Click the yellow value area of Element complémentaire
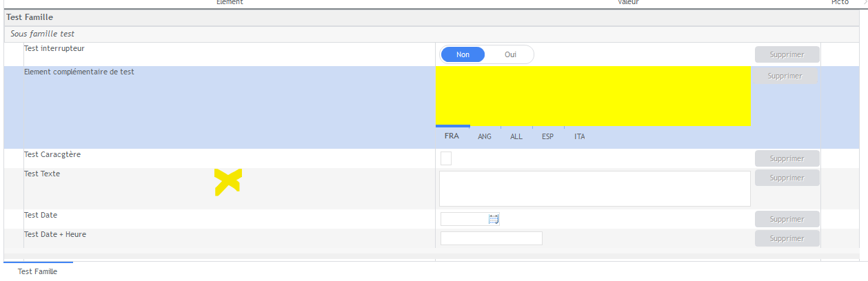The height and width of the screenshot is (281, 868). [x=592, y=96]
